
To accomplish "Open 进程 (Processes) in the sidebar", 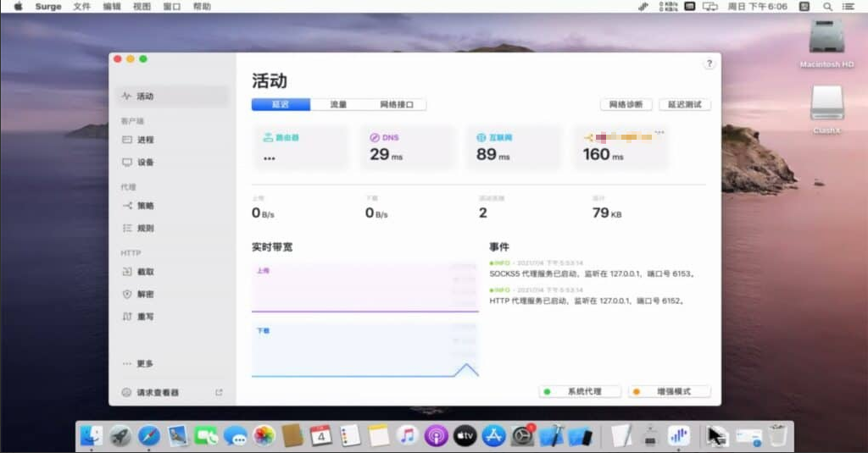I will (x=145, y=140).
